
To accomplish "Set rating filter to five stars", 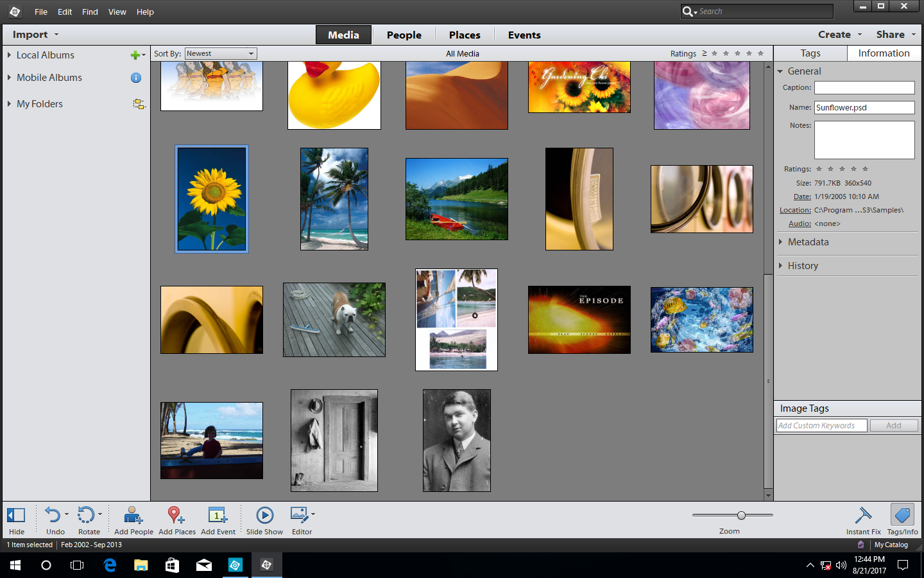I will [x=760, y=53].
